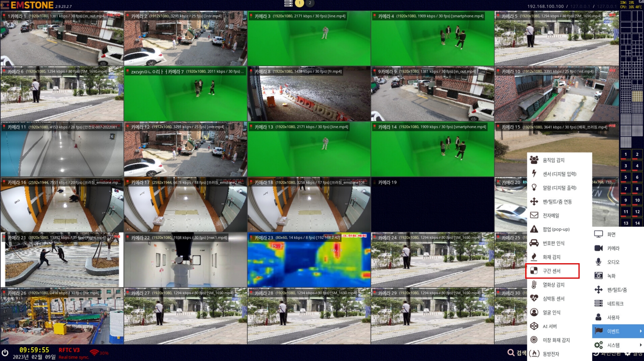Expand the 시스템 submenu arrow

[640, 345]
